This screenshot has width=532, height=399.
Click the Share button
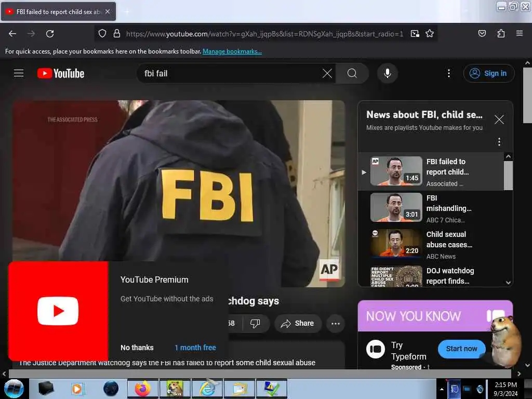point(297,323)
